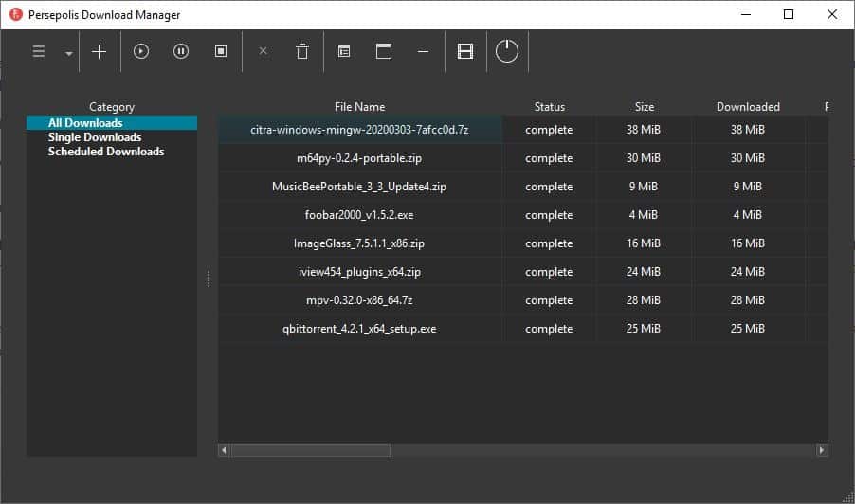Click 16 MiB size of ImageGlass row
The image size is (855, 504).
coord(644,243)
